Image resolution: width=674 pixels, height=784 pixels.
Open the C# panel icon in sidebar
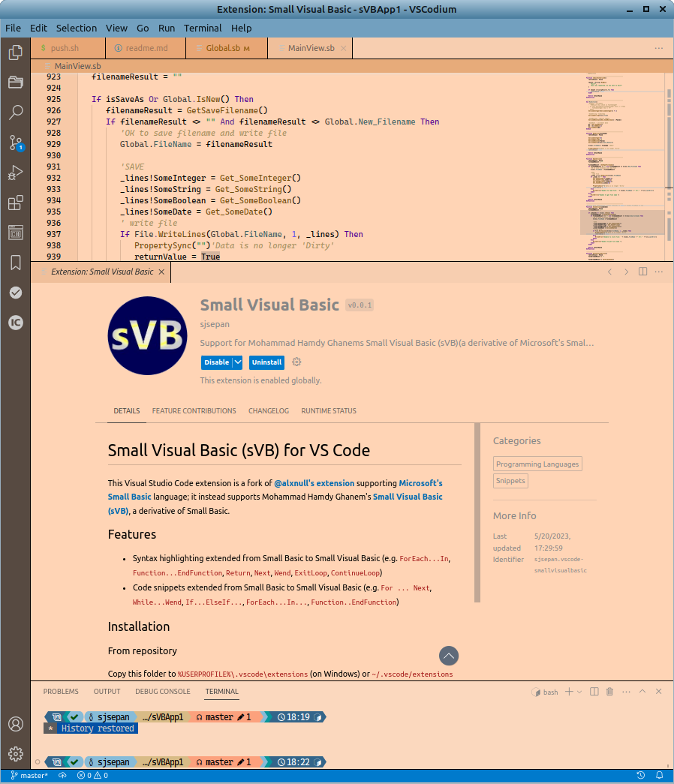(x=15, y=233)
